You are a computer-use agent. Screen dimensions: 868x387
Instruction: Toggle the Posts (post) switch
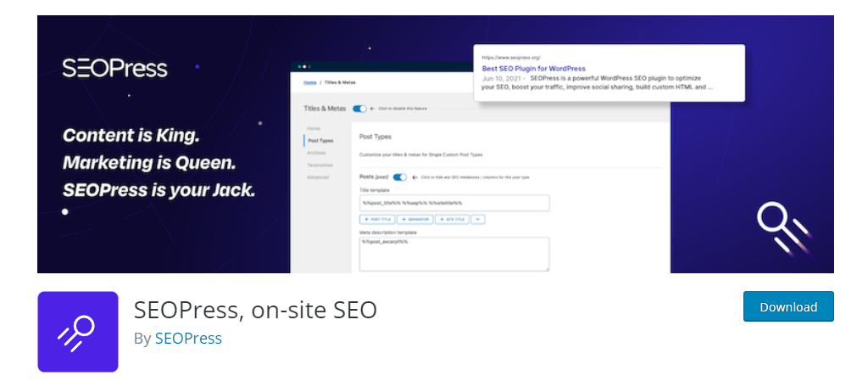[x=400, y=177]
